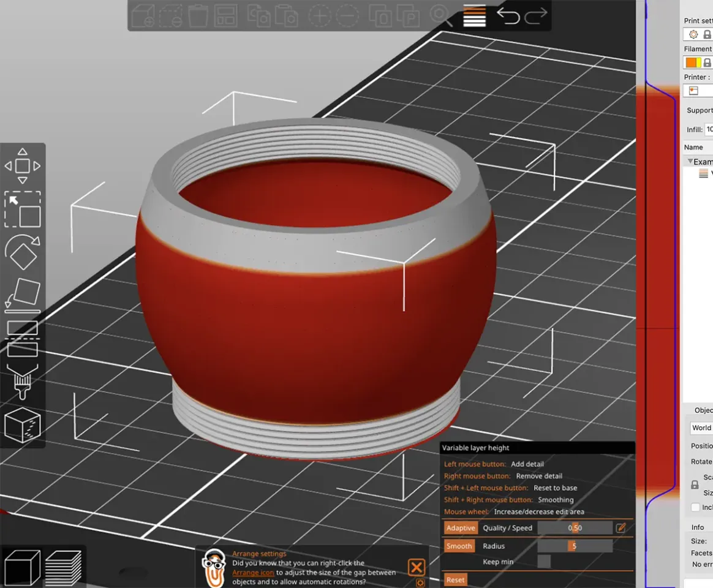
Task: Click the Smooth button
Action: [x=459, y=546]
